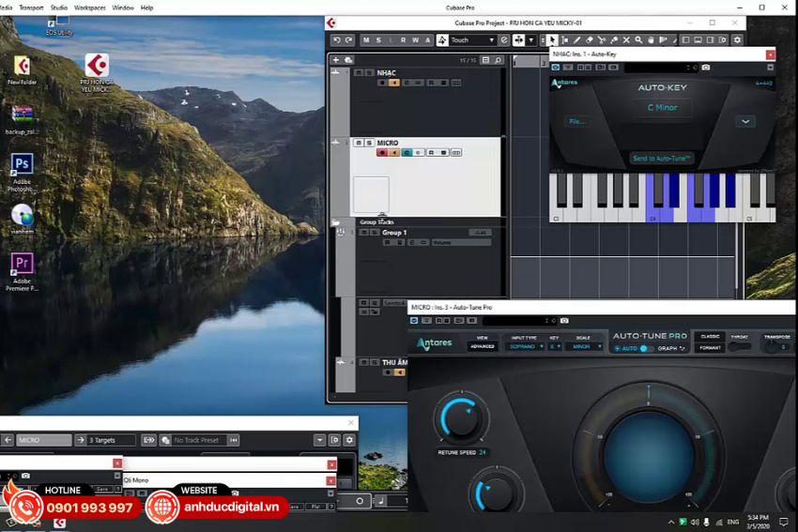Open project setup gear in Cubase toolbar

[x=737, y=39]
